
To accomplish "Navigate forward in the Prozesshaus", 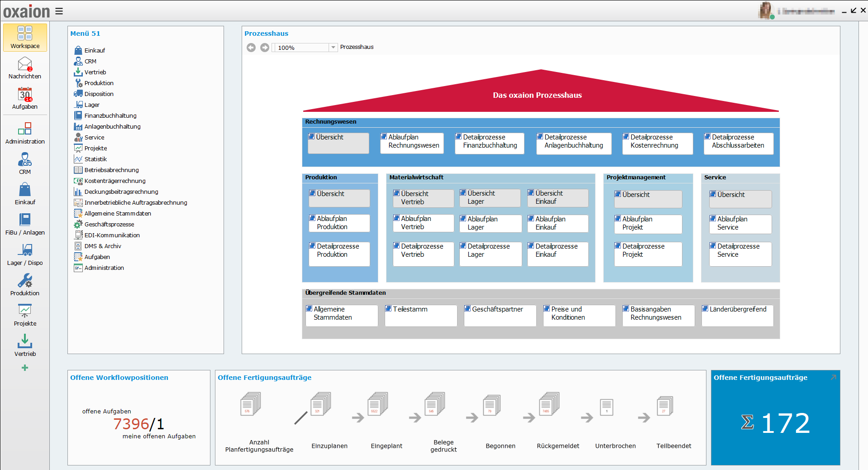I will [265, 48].
